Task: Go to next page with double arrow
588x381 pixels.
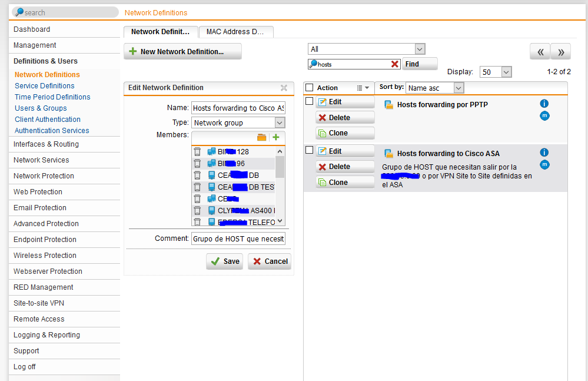Action: pyautogui.click(x=560, y=52)
